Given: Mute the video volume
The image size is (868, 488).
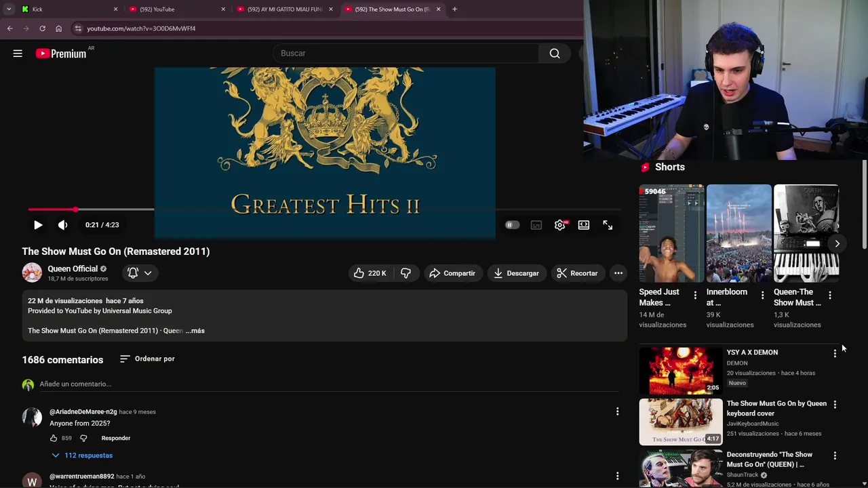Looking at the screenshot, I should click(x=62, y=225).
